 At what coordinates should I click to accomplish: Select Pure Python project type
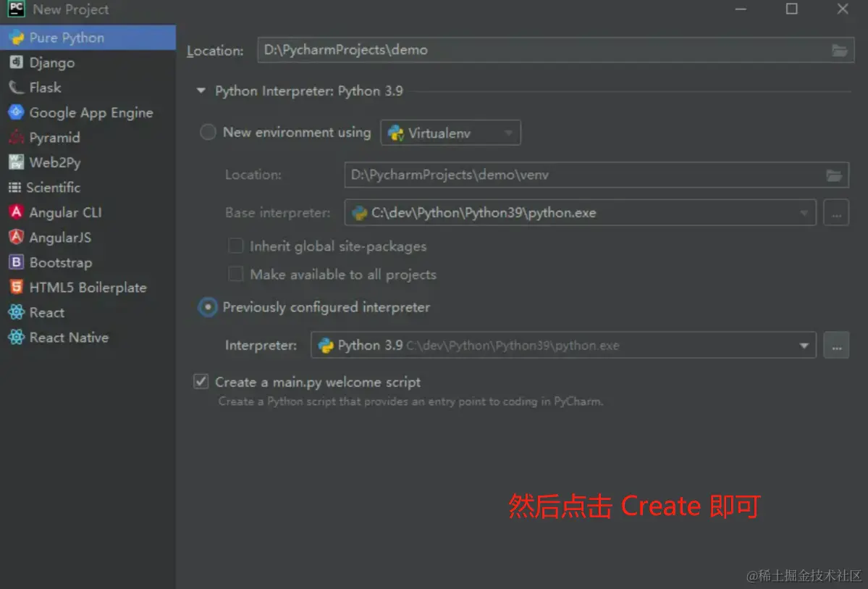(x=88, y=38)
